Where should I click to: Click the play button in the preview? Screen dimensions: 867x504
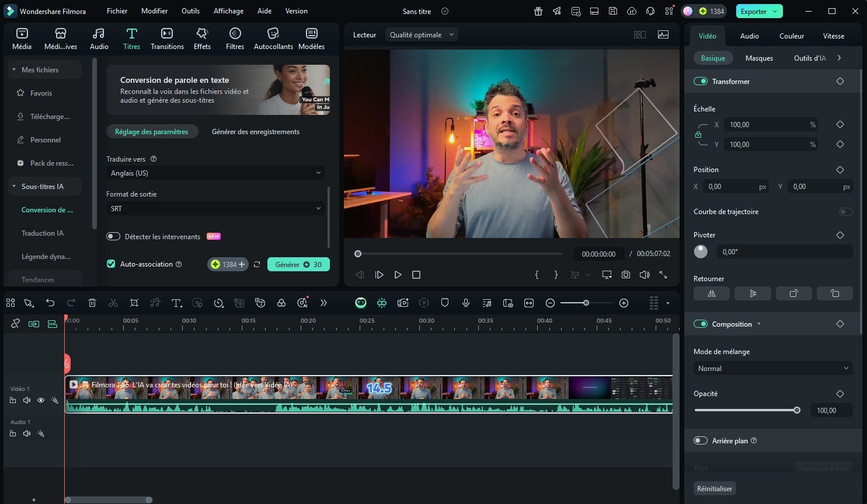click(x=398, y=274)
